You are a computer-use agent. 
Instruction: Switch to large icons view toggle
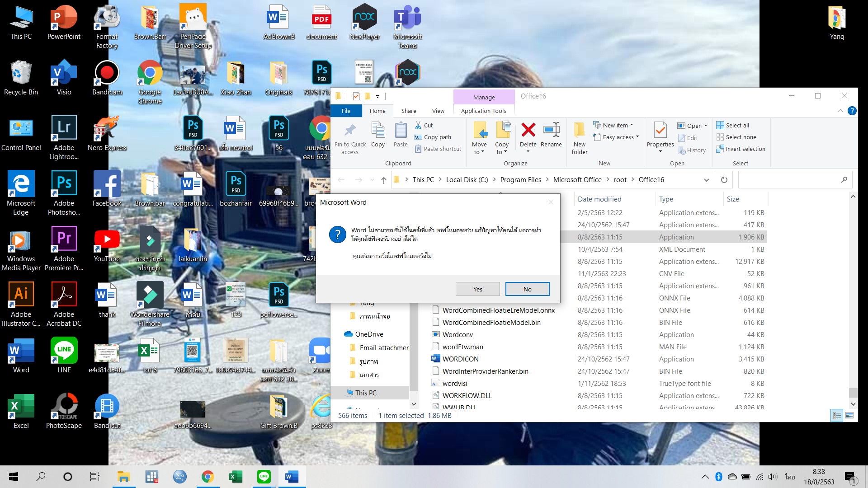pos(849,415)
